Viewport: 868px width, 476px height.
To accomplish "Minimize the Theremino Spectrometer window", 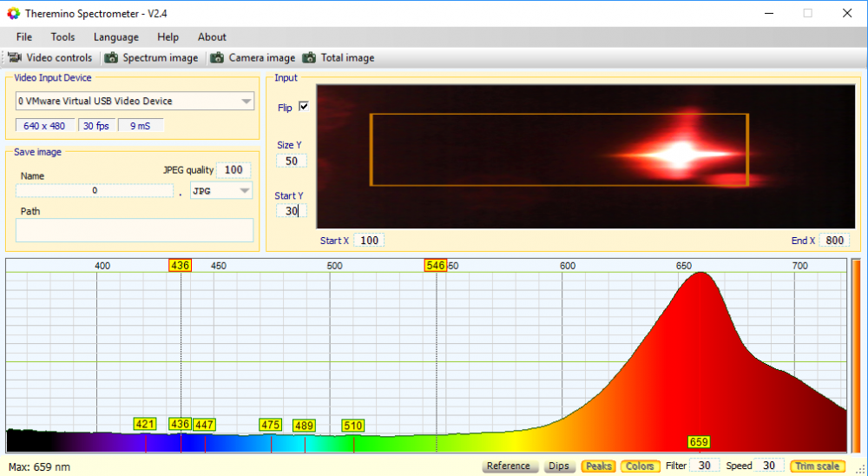I will click(769, 13).
